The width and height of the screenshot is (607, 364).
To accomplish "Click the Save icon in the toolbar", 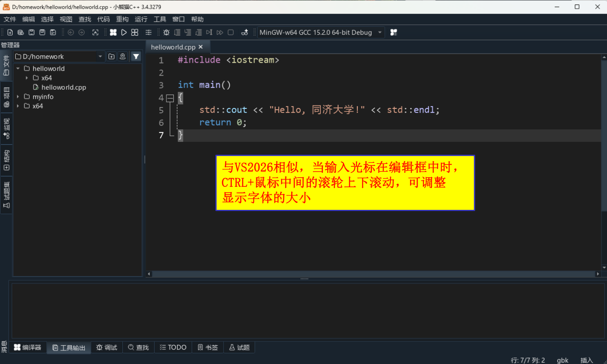I will coord(31,32).
